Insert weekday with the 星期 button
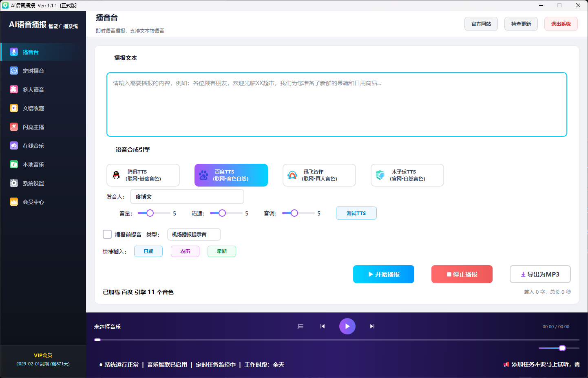The height and width of the screenshot is (378, 588). click(222, 251)
